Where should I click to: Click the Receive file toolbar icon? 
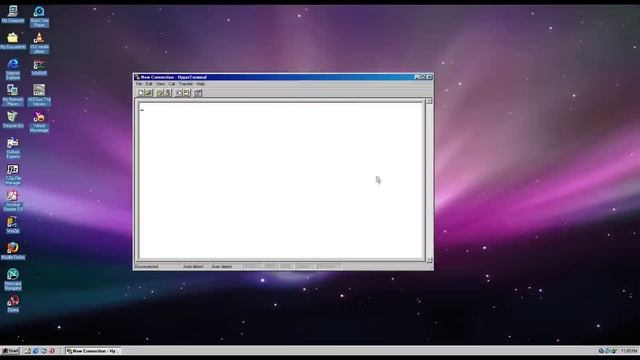pos(187,93)
